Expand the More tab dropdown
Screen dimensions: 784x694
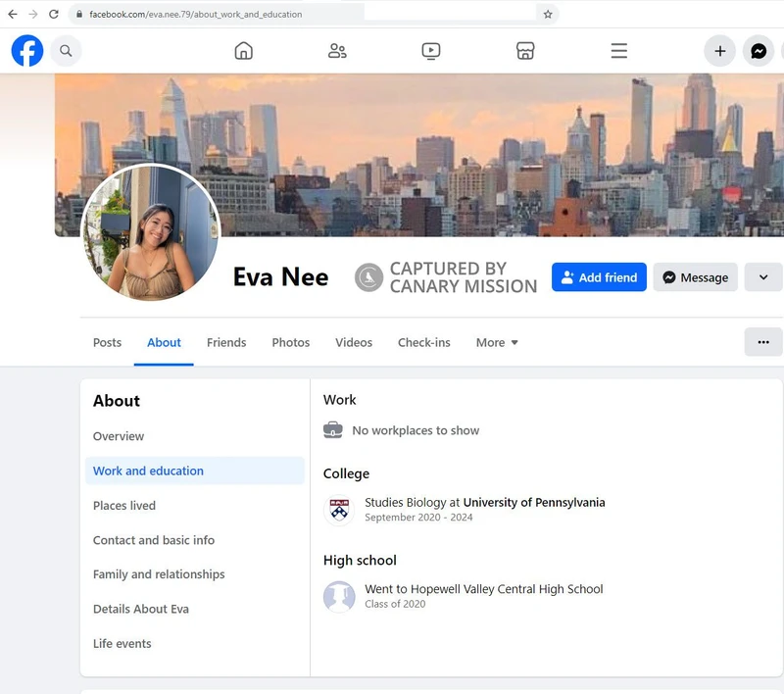(497, 342)
